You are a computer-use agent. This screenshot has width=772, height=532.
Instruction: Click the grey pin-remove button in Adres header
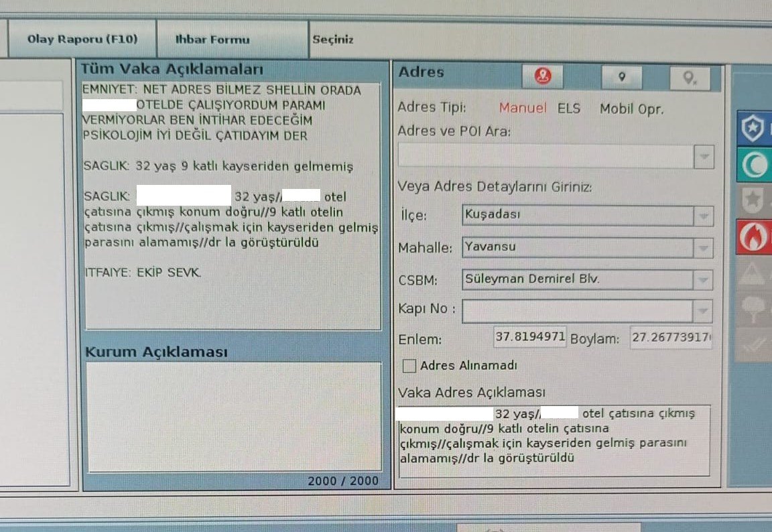[x=690, y=78]
